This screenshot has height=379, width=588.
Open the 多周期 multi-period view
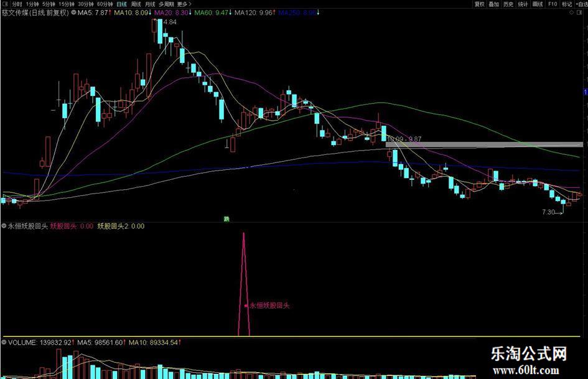click(x=166, y=4)
